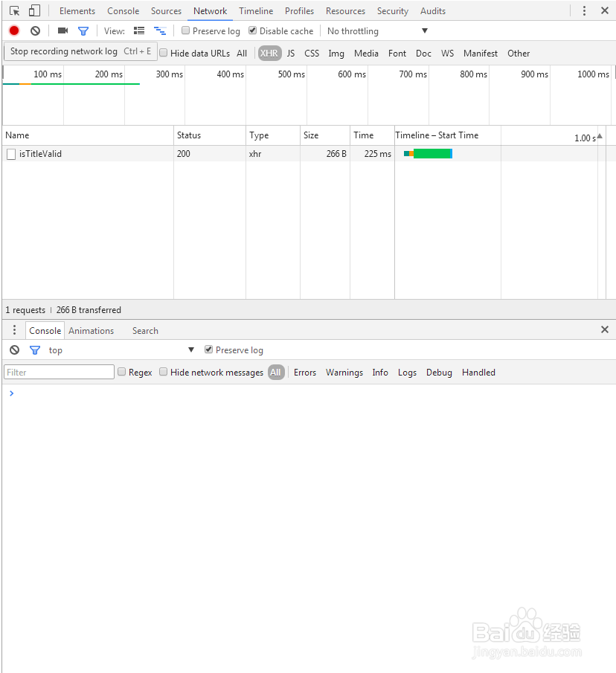616x673 pixels.
Task: Show Handled messages filter
Action: 478,372
